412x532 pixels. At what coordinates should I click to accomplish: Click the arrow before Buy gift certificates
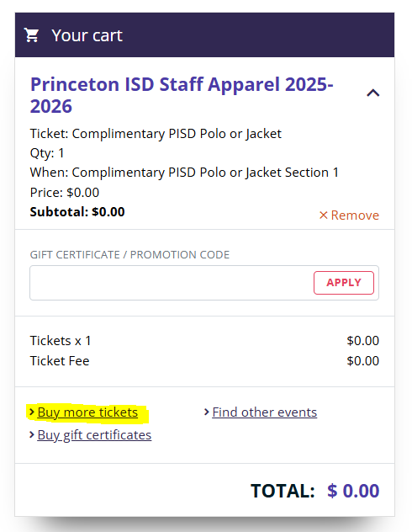pos(32,434)
